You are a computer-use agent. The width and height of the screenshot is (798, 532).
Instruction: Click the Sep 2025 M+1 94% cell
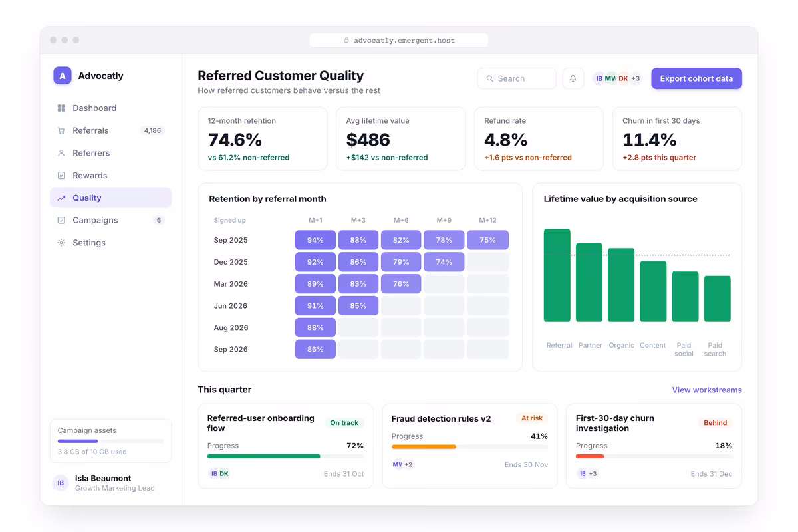pyautogui.click(x=315, y=240)
